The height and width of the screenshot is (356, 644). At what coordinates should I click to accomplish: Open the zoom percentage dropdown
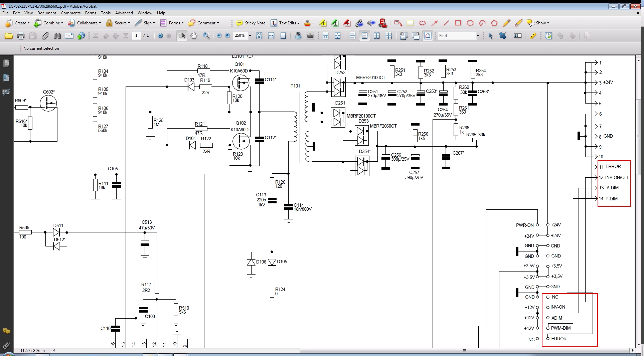click(x=250, y=36)
